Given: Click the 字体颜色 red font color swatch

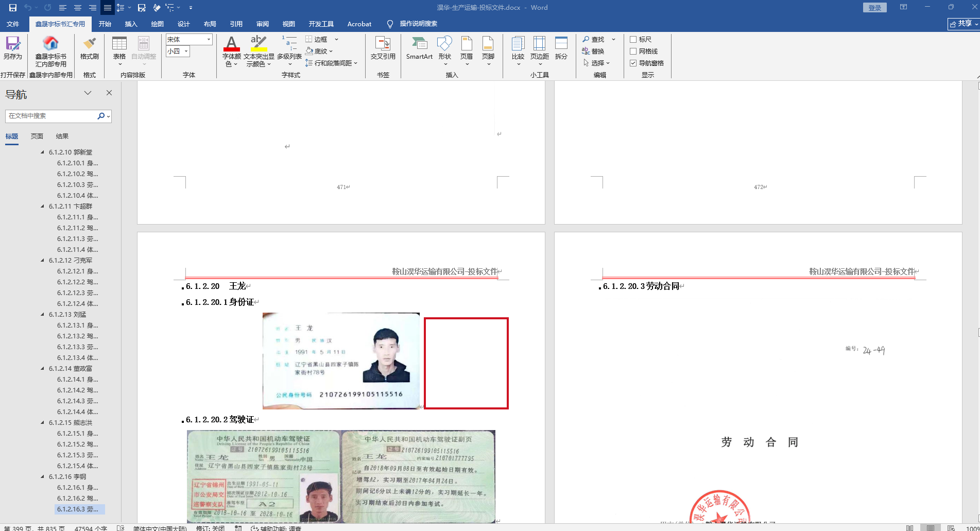Looking at the screenshot, I should [232, 49].
